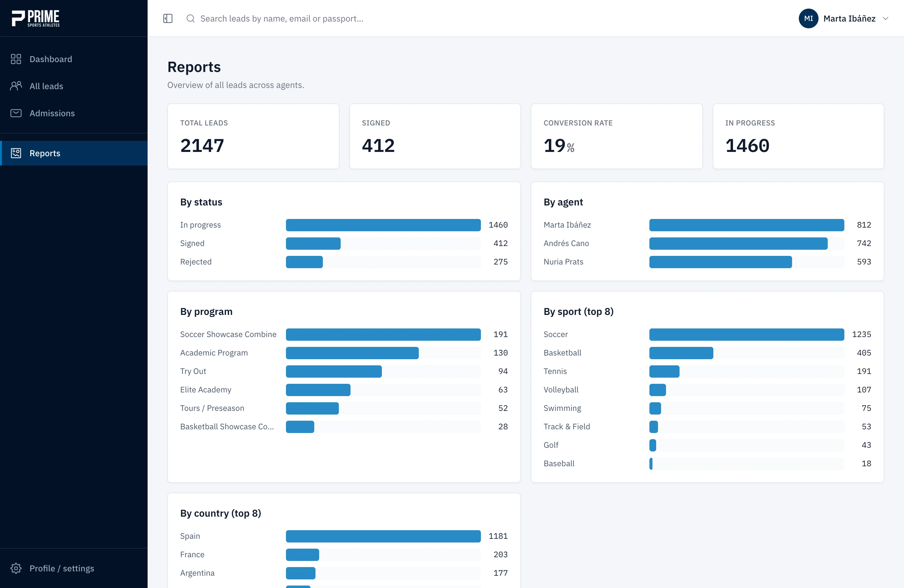Click 'Tours / Preseason' label
904x588 pixels.
(212, 408)
